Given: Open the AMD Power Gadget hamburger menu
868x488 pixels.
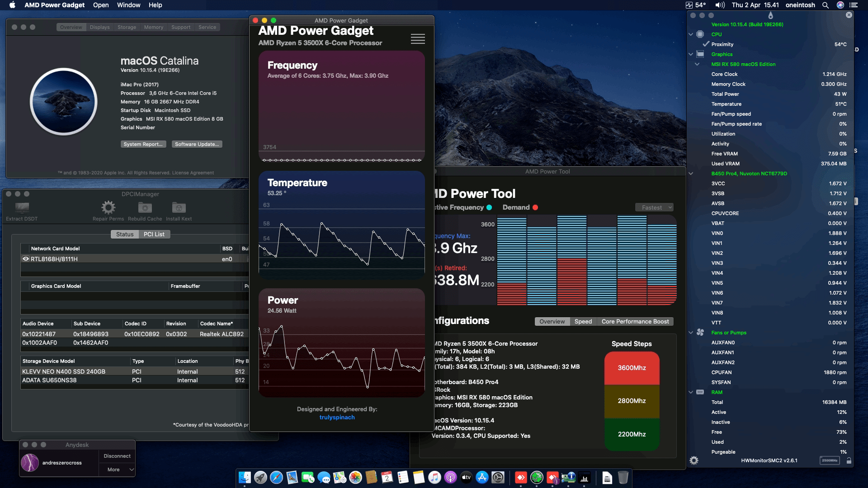Looking at the screenshot, I should click(x=418, y=39).
